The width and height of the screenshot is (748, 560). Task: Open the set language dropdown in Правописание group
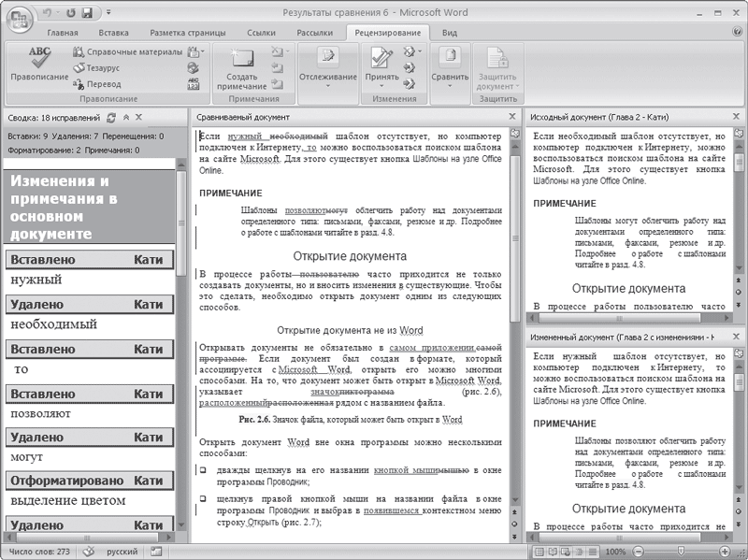tap(196, 51)
